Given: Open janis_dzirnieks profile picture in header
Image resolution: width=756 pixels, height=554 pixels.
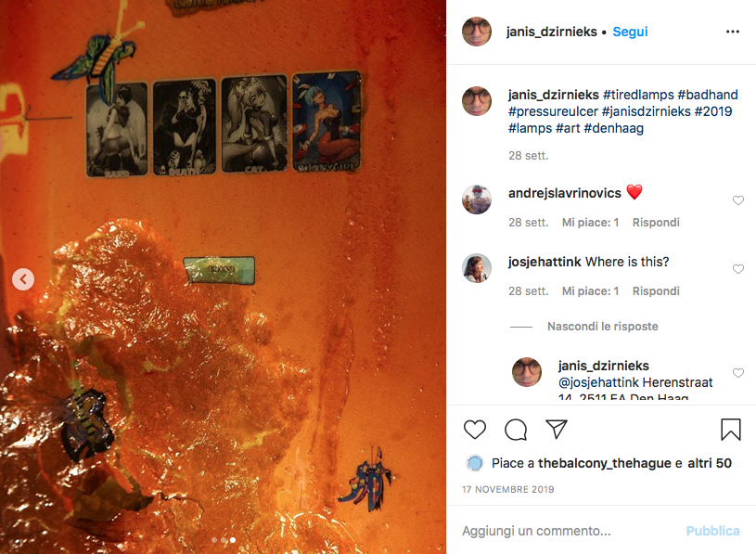Looking at the screenshot, I should (x=477, y=32).
